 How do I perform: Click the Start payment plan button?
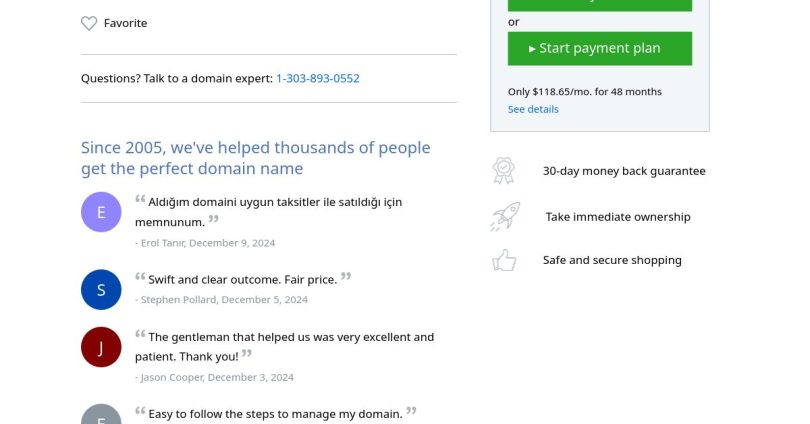[600, 49]
